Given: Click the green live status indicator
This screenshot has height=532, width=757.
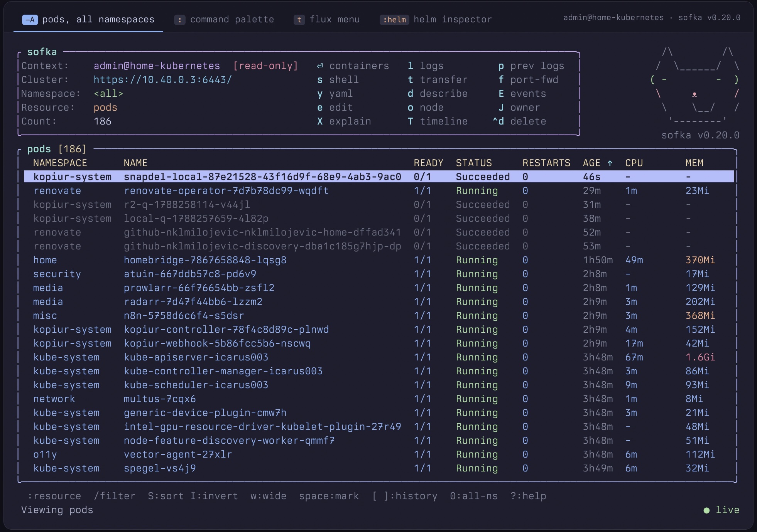Looking at the screenshot, I should 722,510.
